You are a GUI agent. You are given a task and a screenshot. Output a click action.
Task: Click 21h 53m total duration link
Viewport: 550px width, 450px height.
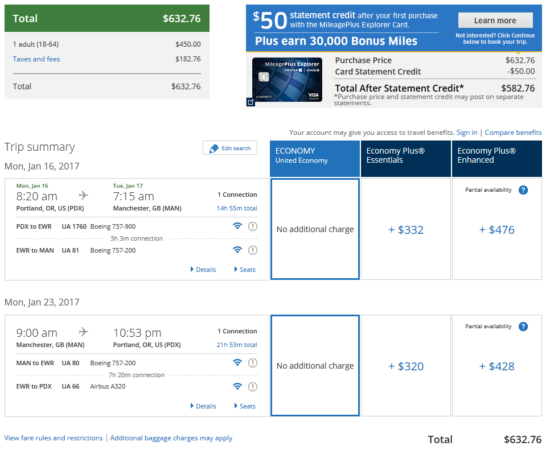coord(237,345)
